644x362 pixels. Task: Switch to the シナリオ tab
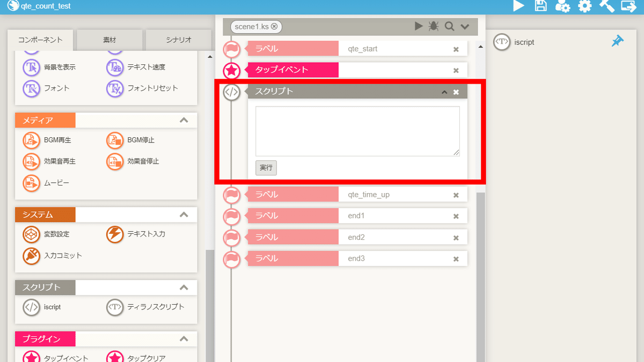click(179, 40)
